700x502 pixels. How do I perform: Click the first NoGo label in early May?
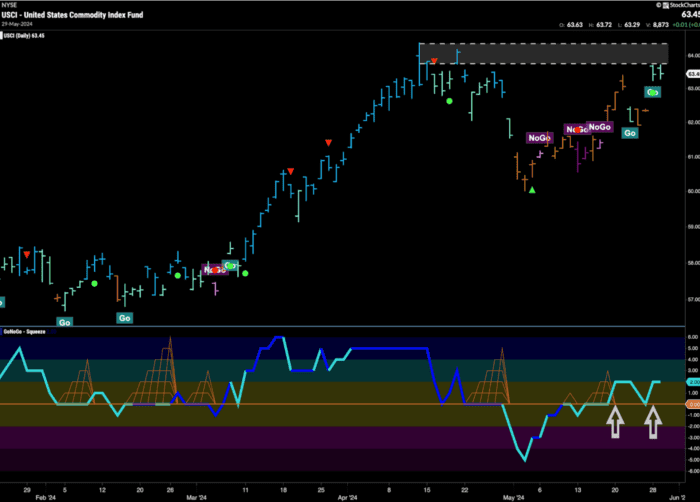(x=540, y=138)
